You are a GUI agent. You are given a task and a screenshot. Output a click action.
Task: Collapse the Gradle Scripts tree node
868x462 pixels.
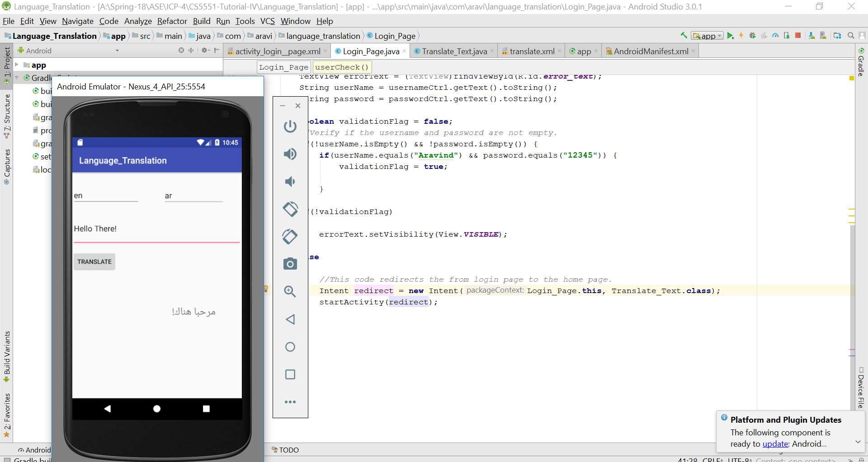point(17,78)
